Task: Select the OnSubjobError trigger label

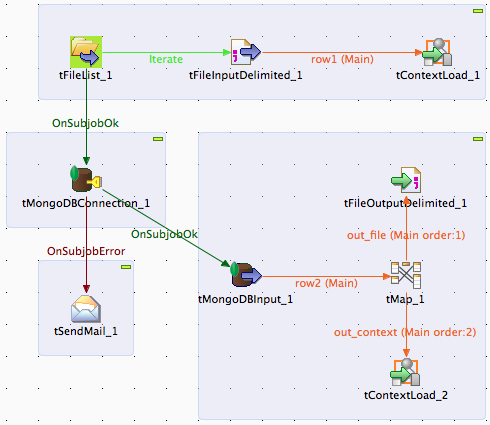Action: click(x=86, y=251)
